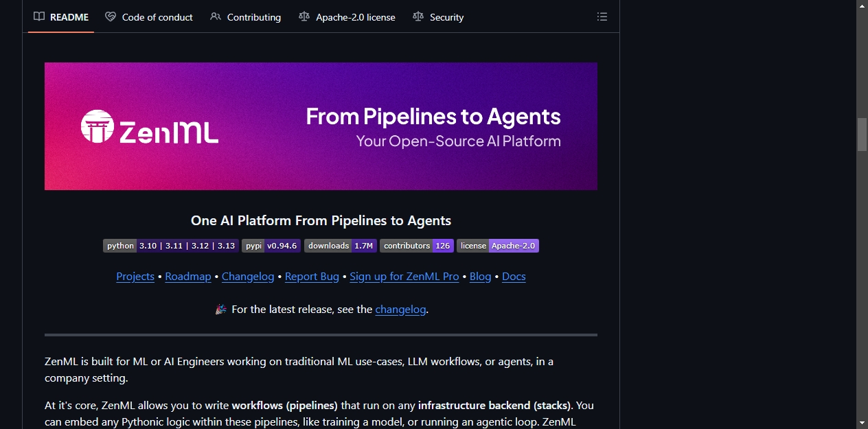Viewport: 868px width, 429px height.
Task: Click the scrollbar up arrow
Action: click(x=862, y=5)
